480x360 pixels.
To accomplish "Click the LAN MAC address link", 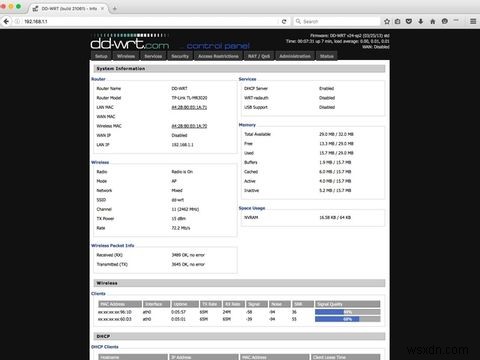I will point(189,107).
